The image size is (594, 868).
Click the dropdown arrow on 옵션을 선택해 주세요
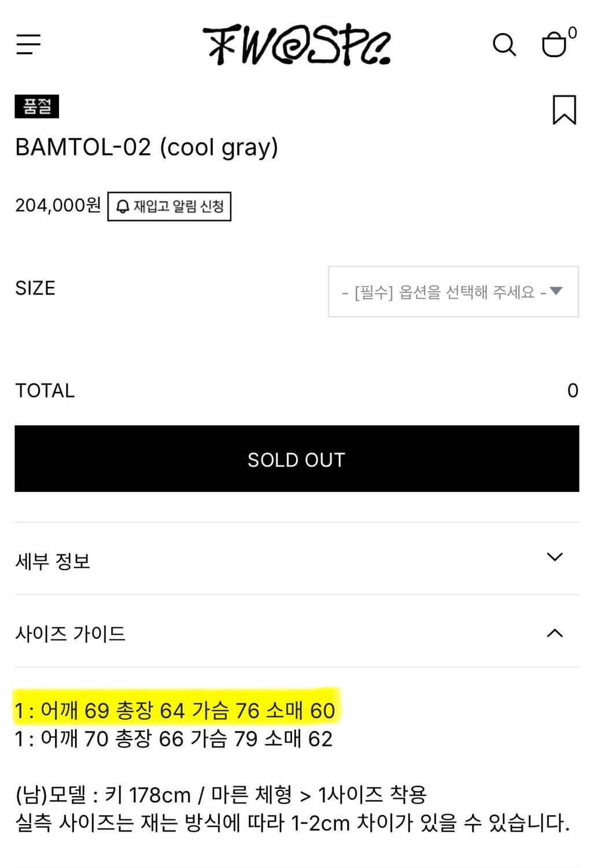click(556, 292)
